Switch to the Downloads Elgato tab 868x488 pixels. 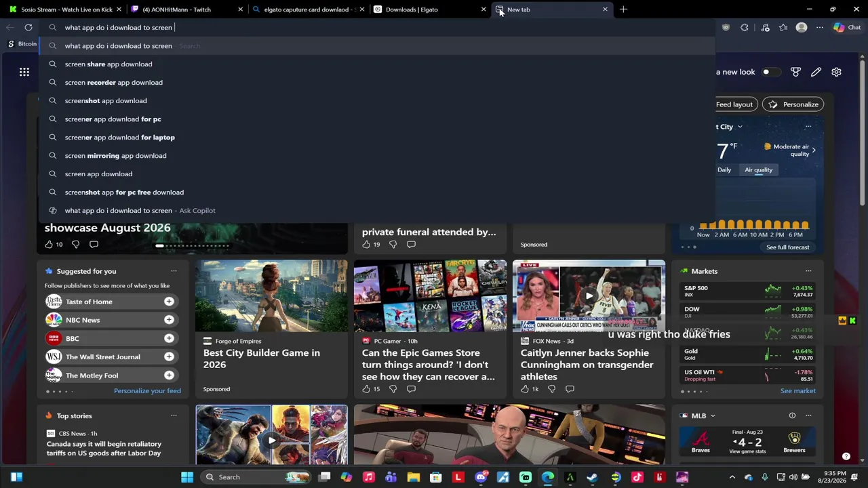[x=430, y=9]
